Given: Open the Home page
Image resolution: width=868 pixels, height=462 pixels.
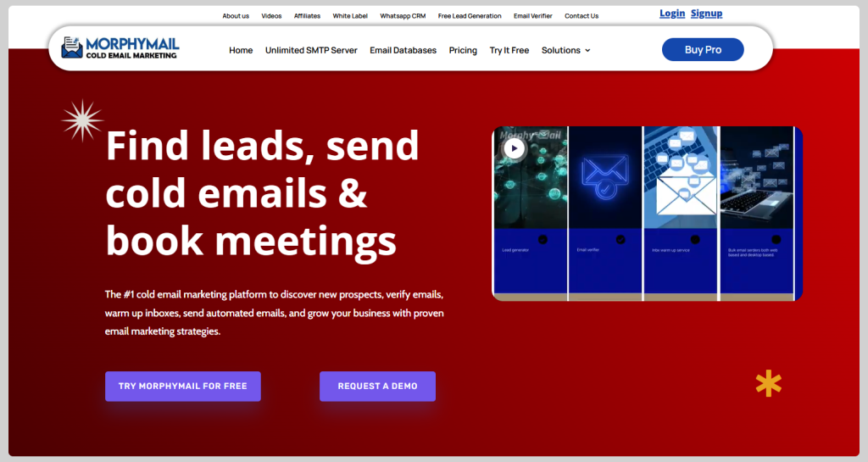Looking at the screenshot, I should (x=241, y=50).
